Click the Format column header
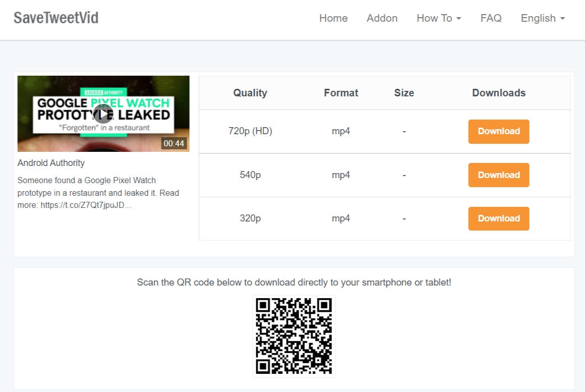Screen dimensions: 585x392 pyautogui.click(x=341, y=93)
